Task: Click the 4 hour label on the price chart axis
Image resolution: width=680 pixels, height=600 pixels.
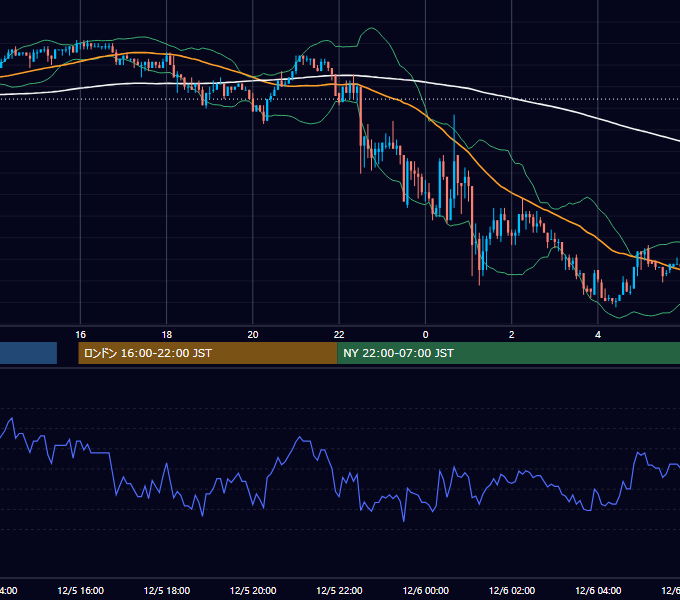Action: [598, 335]
